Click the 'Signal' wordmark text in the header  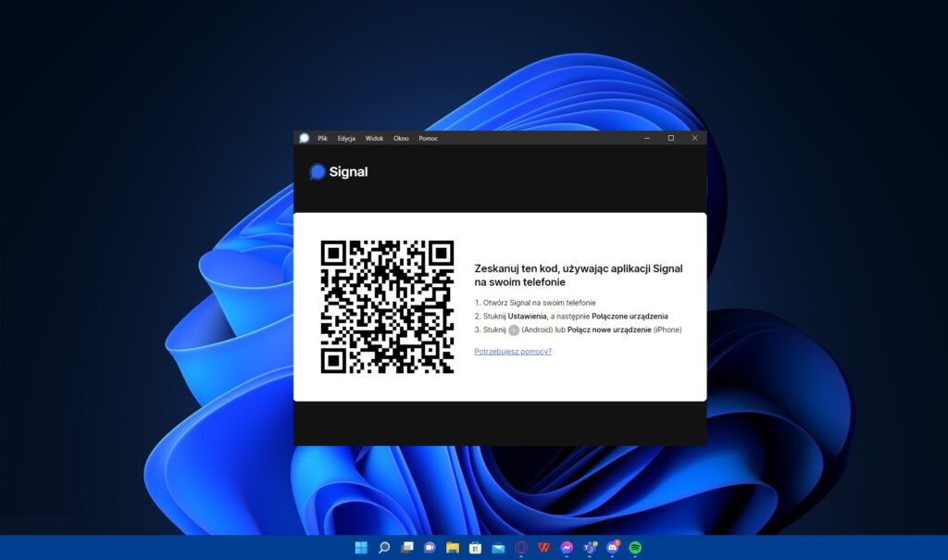pyautogui.click(x=348, y=172)
